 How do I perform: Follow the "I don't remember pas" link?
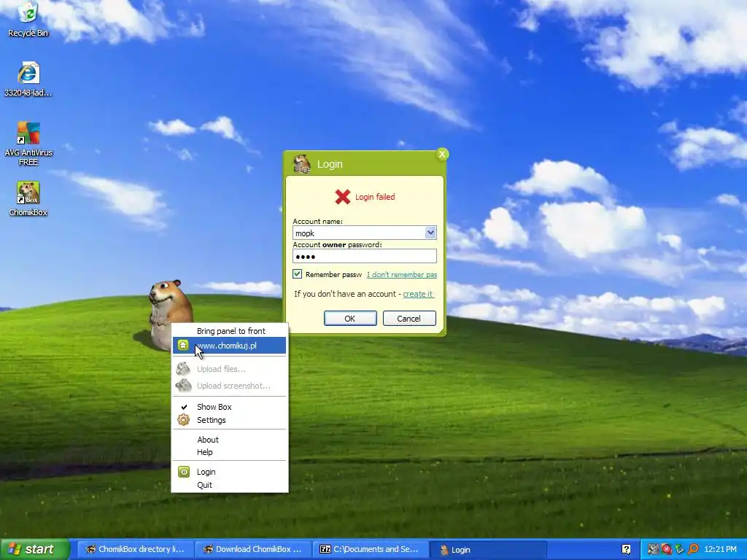point(402,274)
